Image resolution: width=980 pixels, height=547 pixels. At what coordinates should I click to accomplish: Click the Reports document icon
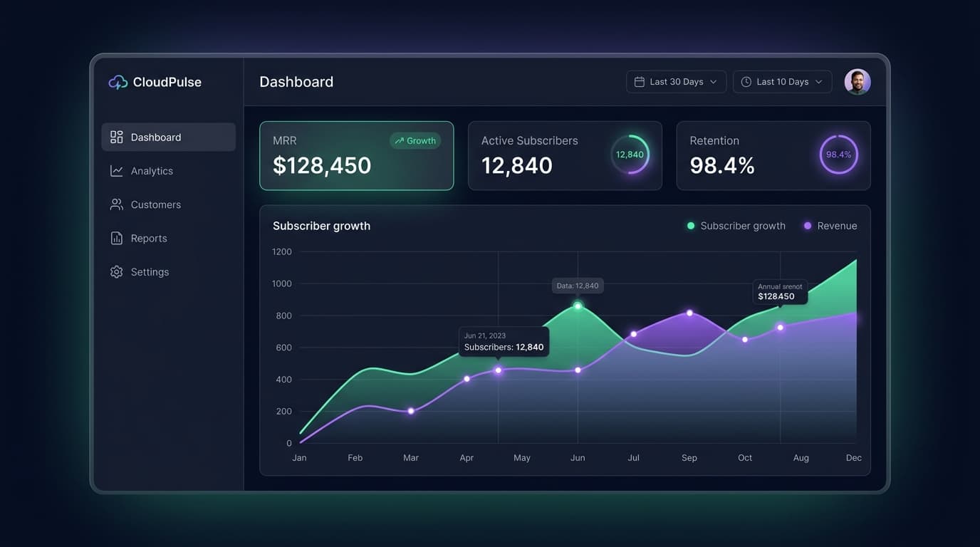click(x=117, y=238)
